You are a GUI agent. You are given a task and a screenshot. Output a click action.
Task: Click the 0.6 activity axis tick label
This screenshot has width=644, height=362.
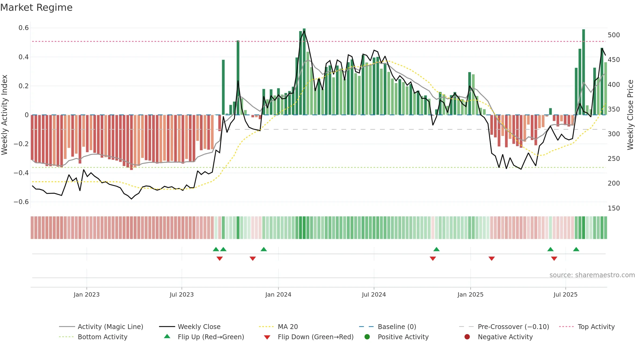pos(24,28)
